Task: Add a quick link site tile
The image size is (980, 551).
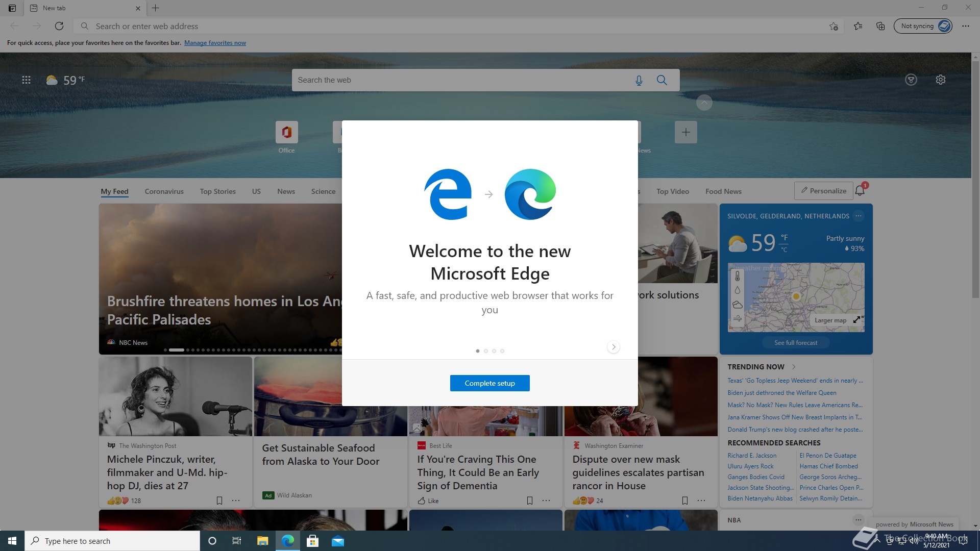Action: tap(685, 132)
